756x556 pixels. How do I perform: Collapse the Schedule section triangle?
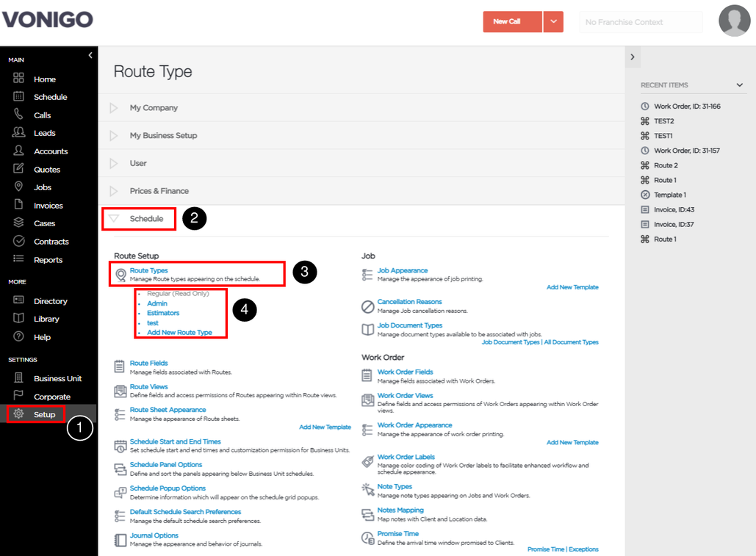point(114,218)
